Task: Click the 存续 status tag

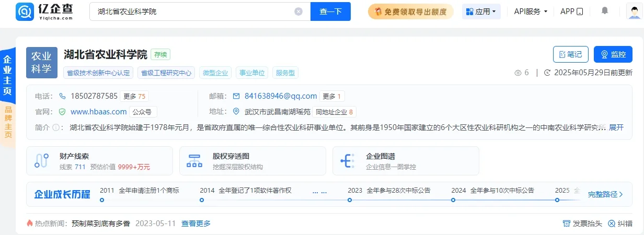Action: (x=160, y=54)
